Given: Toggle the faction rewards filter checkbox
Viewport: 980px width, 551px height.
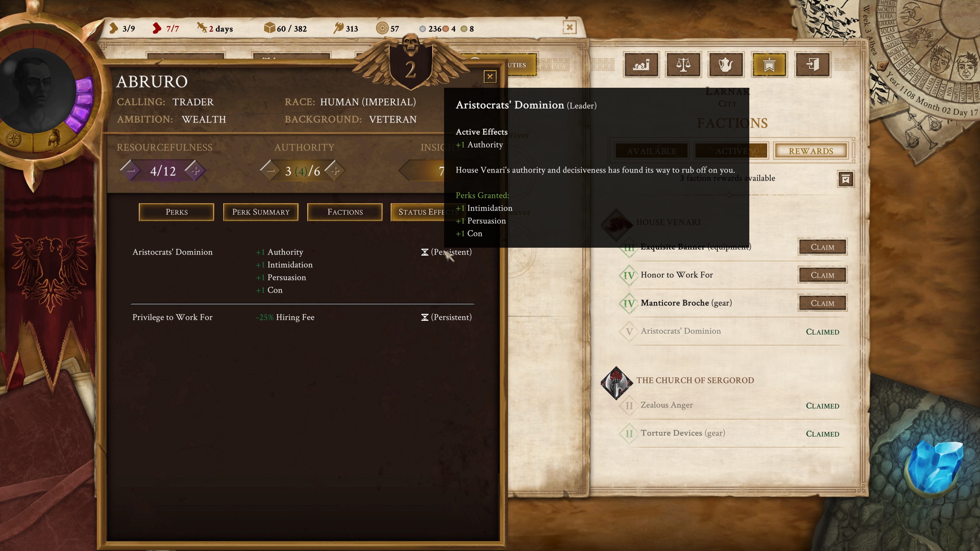Looking at the screenshot, I should click(x=845, y=179).
